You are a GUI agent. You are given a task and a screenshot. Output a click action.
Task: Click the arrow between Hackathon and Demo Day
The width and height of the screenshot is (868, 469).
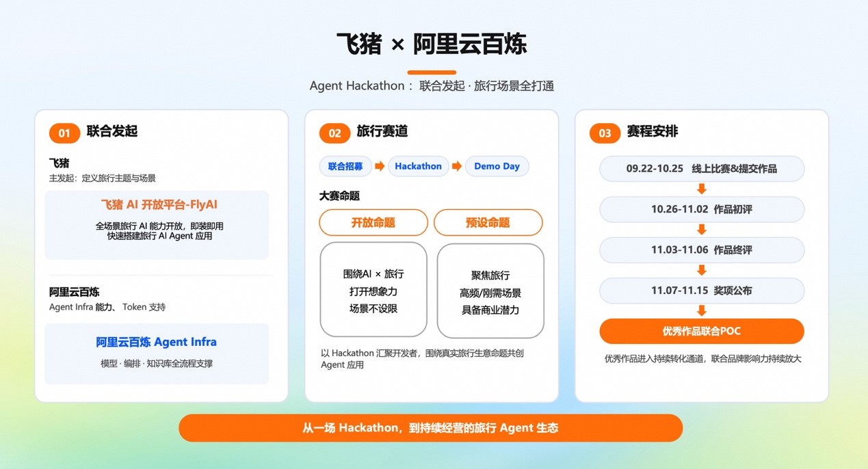[457, 166]
